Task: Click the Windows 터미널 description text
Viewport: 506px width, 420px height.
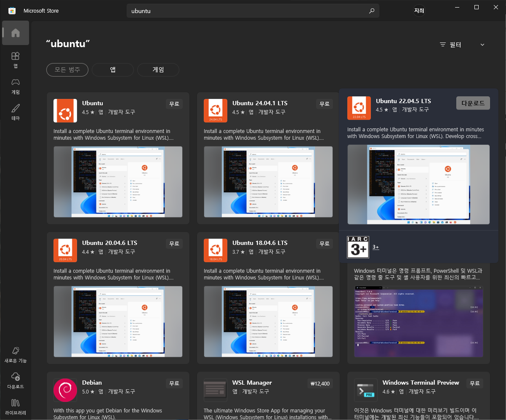Action: (418, 274)
